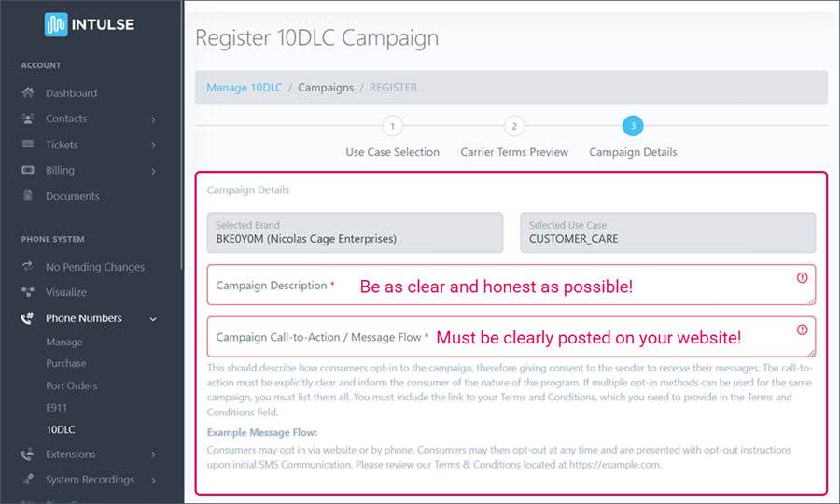
Task: Click the Intulse logo icon
Action: point(56,25)
